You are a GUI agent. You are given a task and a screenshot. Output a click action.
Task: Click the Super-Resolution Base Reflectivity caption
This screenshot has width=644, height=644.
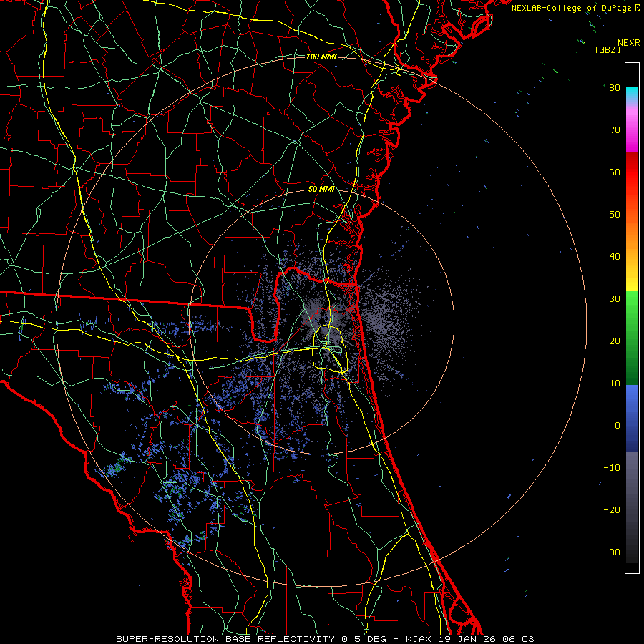coord(225,639)
